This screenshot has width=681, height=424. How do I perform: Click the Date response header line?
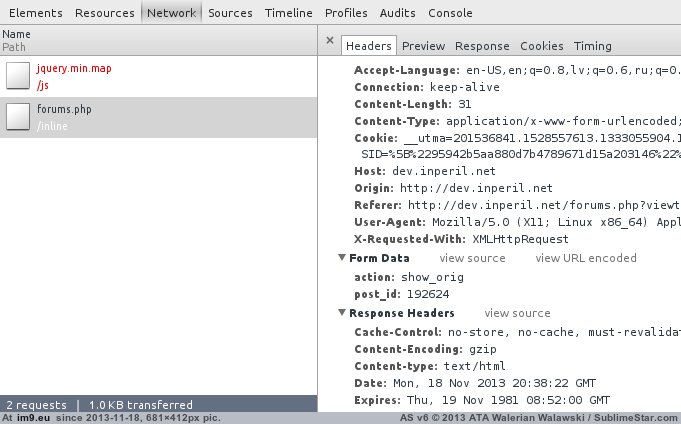[x=475, y=383]
